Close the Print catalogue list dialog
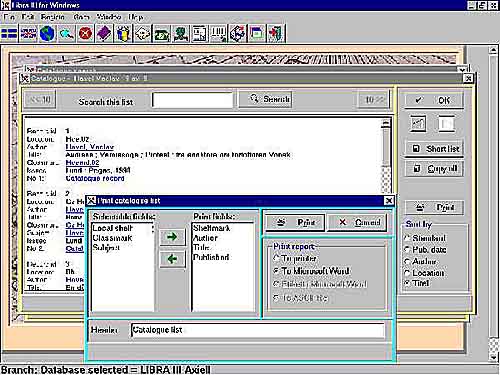The width and height of the screenshot is (500, 375). (389, 201)
